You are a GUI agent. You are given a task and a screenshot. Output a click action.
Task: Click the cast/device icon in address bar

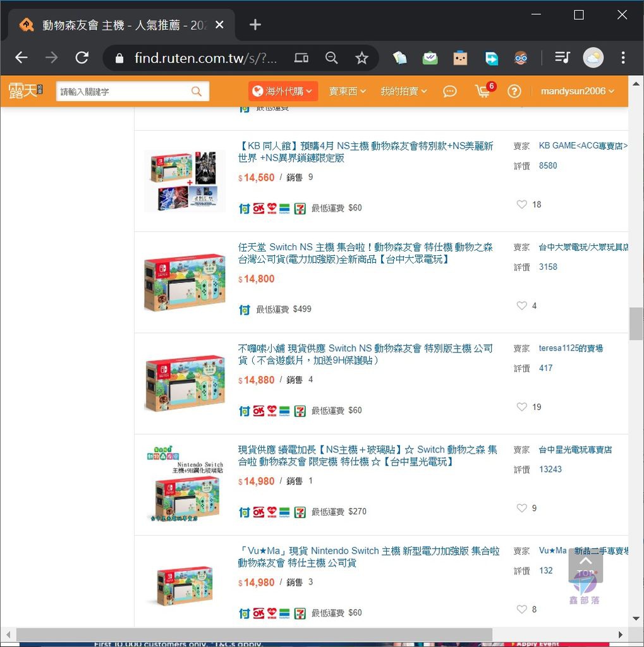point(301,57)
